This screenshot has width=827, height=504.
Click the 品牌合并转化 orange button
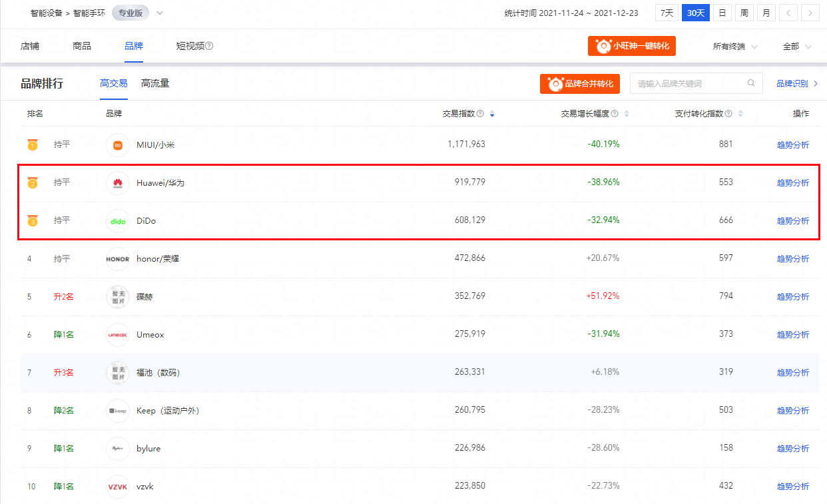[x=580, y=84]
